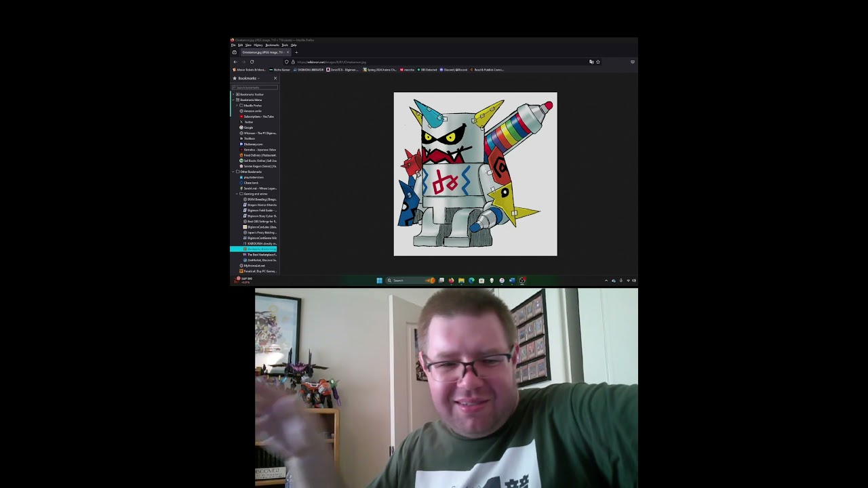Open Firefox View from the tab bar
The height and width of the screenshot is (488, 868).
(x=235, y=52)
